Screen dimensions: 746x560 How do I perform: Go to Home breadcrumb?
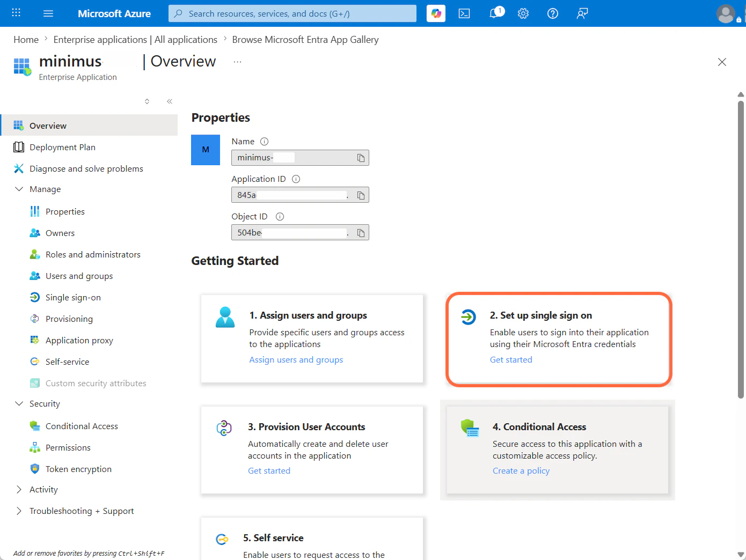point(26,40)
